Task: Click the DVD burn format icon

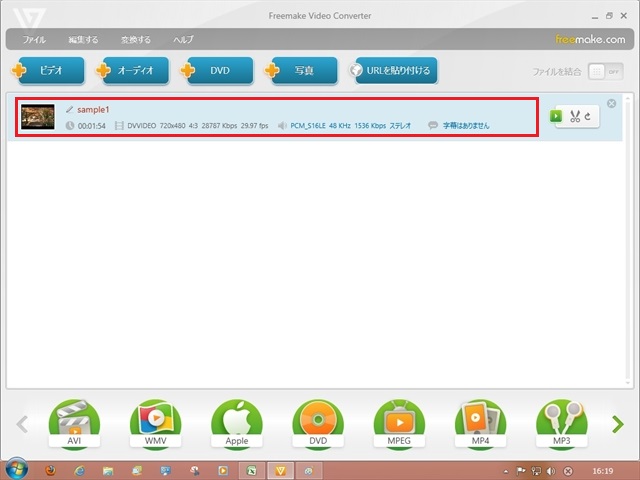Action: pyautogui.click(x=318, y=423)
